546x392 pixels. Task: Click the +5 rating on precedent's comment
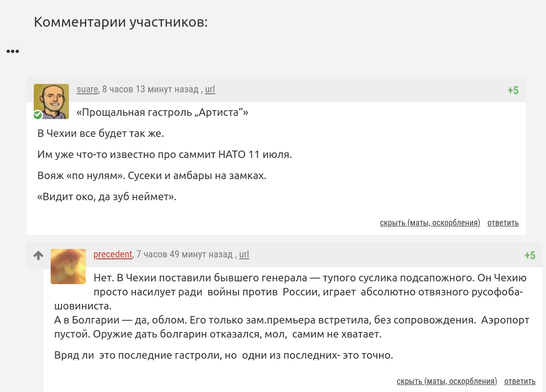[x=530, y=256]
